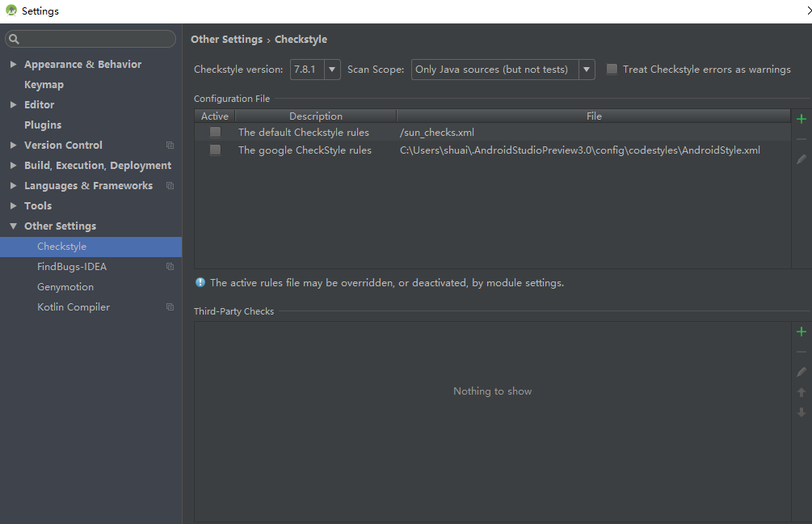This screenshot has width=812, height=524.
Task: Sort by the Description column header
Action: pyautogui.click(x=316, y=116)
